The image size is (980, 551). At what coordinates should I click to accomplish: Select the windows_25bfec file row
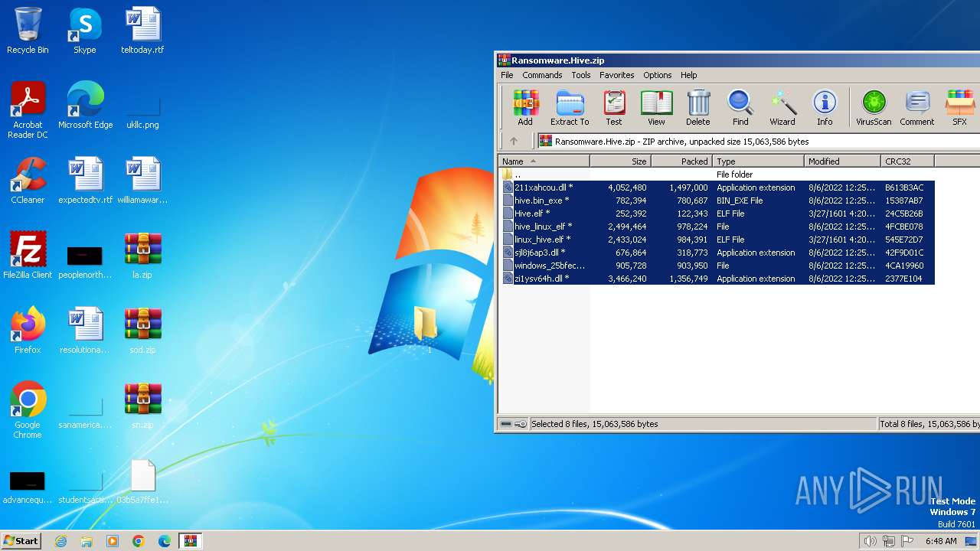[x=718, y=266]
